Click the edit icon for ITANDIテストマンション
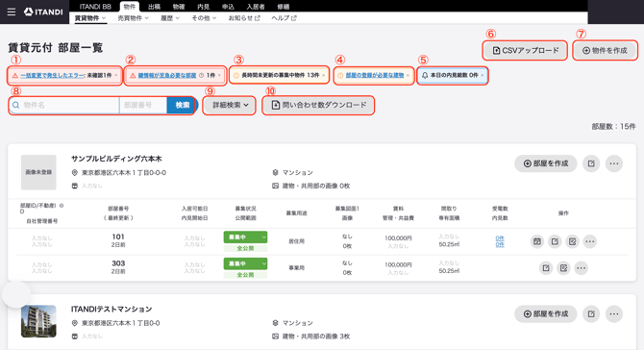This screenshot has height=350, width=644. pos(591,313)
